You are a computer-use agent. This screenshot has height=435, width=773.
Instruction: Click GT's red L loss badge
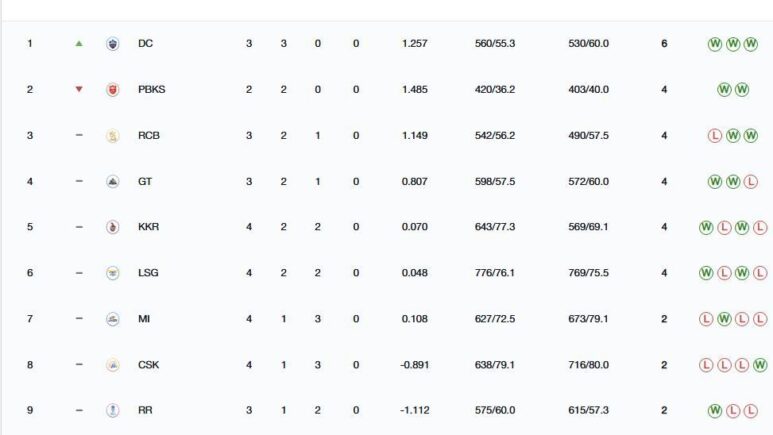[x=750, y=182]
